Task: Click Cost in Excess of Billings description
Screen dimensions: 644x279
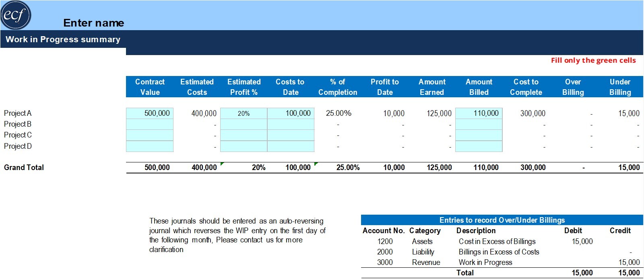Action: pyautogui.click(x=497, y=242)
